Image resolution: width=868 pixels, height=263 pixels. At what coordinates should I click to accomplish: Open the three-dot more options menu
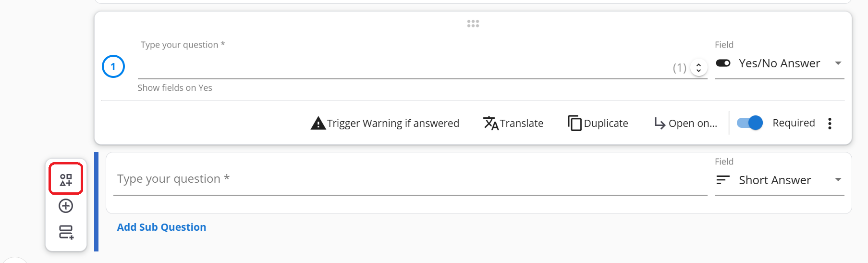click(x=830, y=124)
